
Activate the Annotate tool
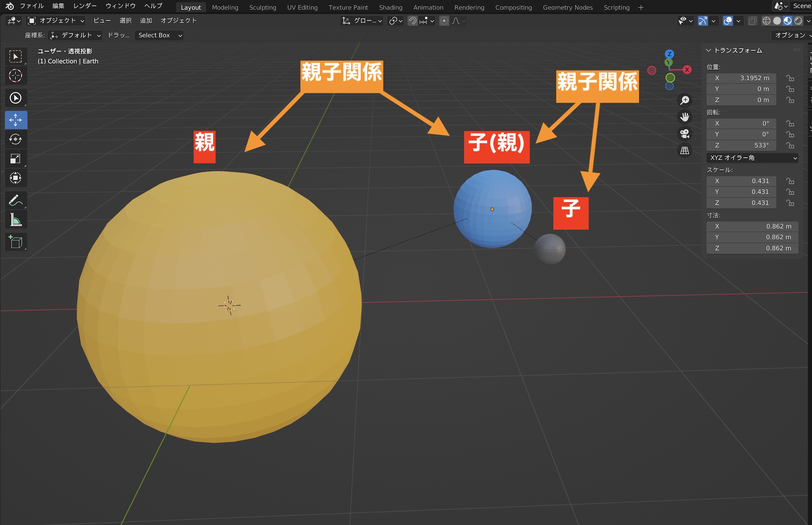point(16,199)
